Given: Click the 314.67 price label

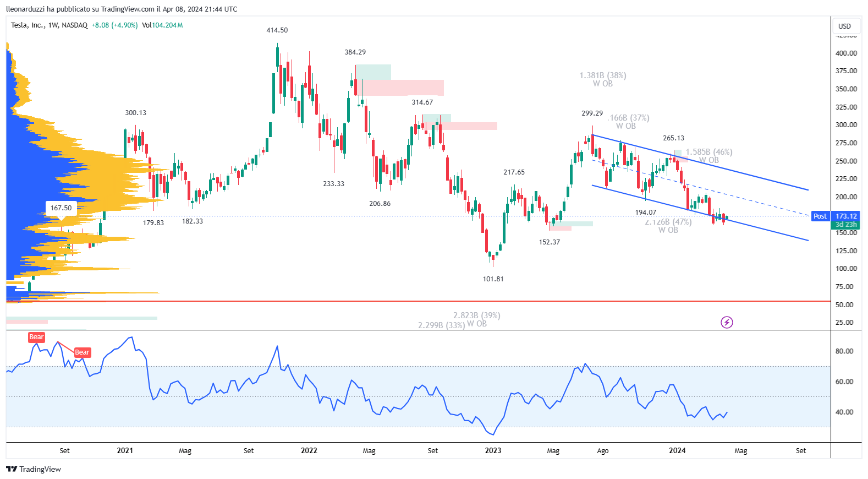Looking at the screenshot, I should click(422, 102).
